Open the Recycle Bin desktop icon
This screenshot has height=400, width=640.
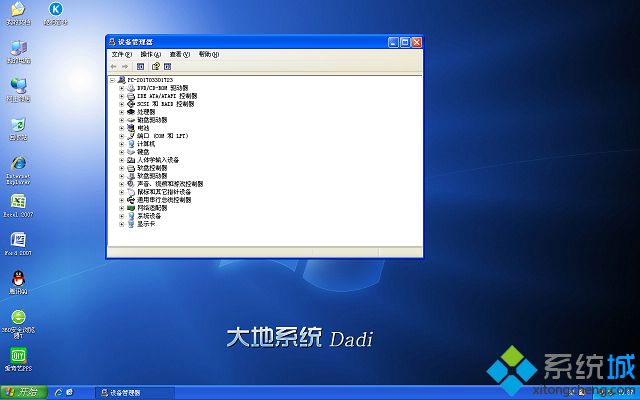(x=18, y=129)
